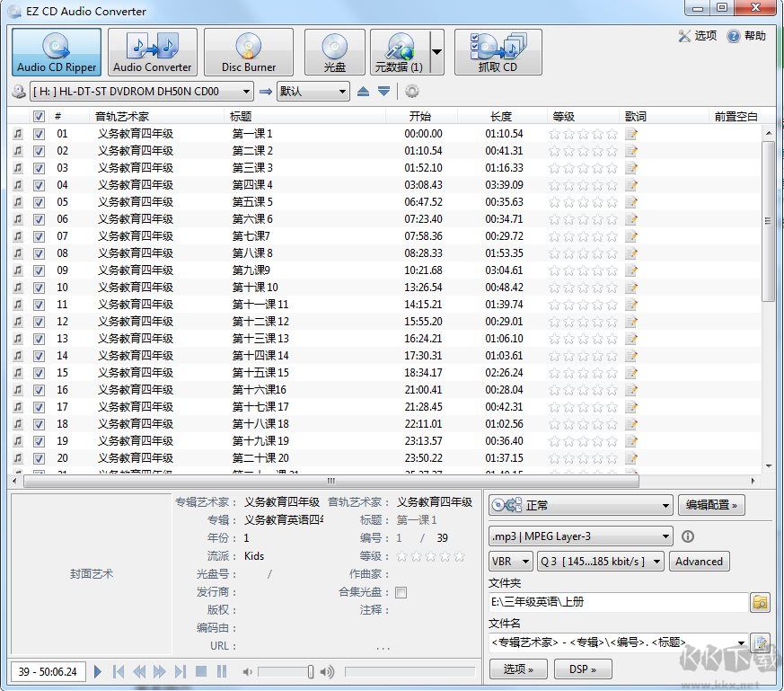Viewport: 784px width, 691px height.
Task: Click the gear settings icon near the drive selector
Action: click(x=411, y=91)
